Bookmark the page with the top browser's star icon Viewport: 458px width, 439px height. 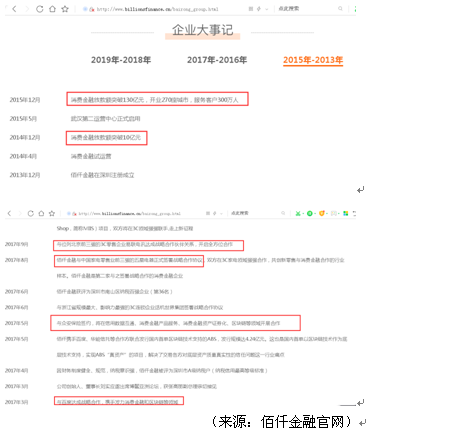pyautogui.click(x=65, y=9)
